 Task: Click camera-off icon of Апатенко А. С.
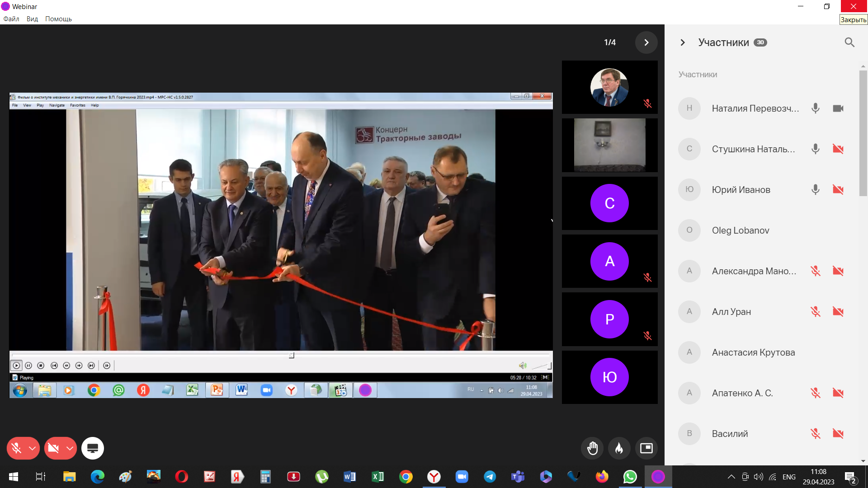click(838, 393)
